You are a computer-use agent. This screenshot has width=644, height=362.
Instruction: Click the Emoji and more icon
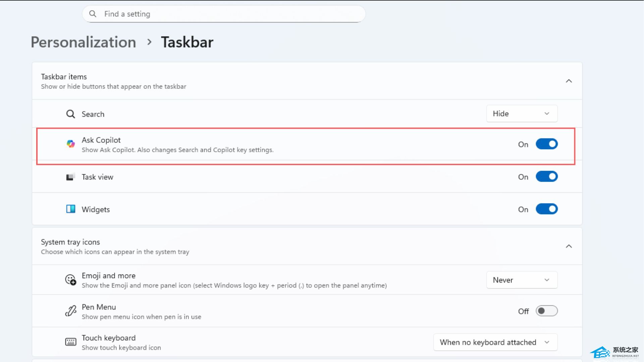click(x=70, y=280)
